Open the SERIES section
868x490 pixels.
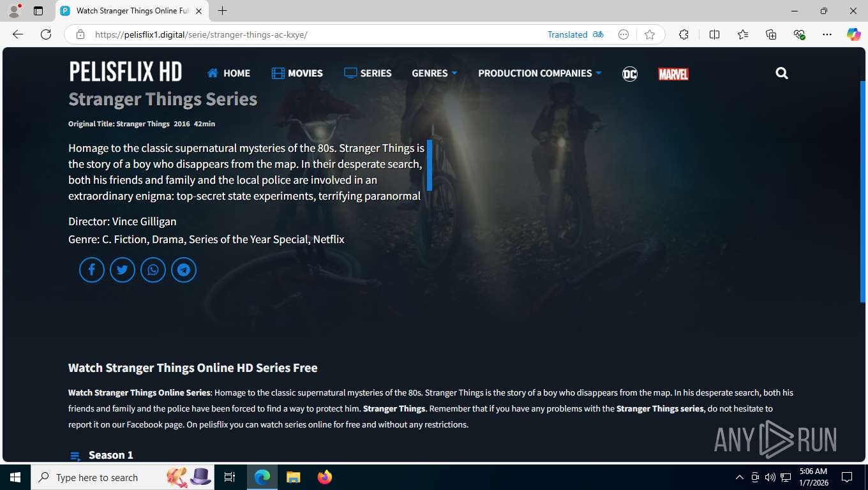[368, 73]
